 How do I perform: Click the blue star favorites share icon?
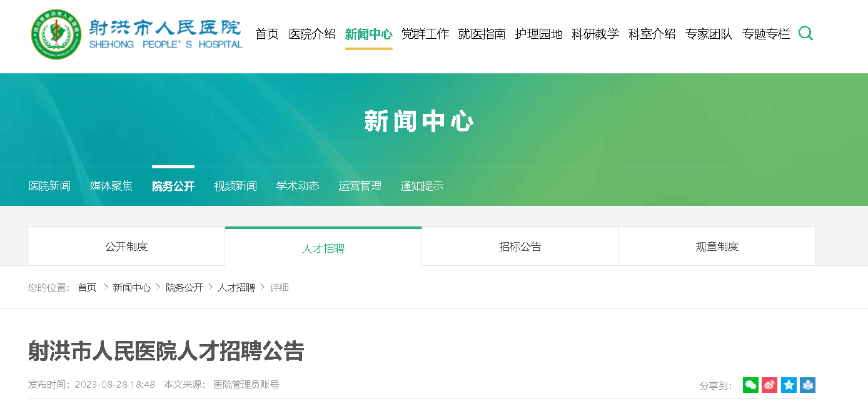click(x=789, y=385)
